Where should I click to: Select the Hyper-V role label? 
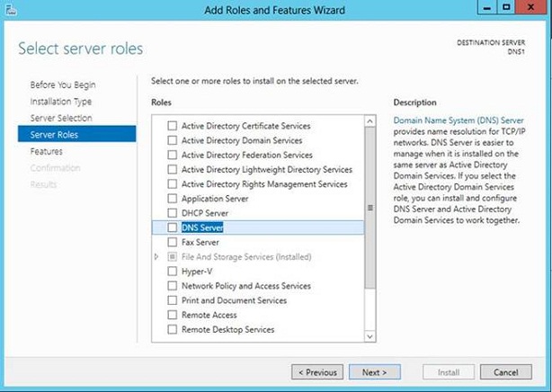click(197, 272)
